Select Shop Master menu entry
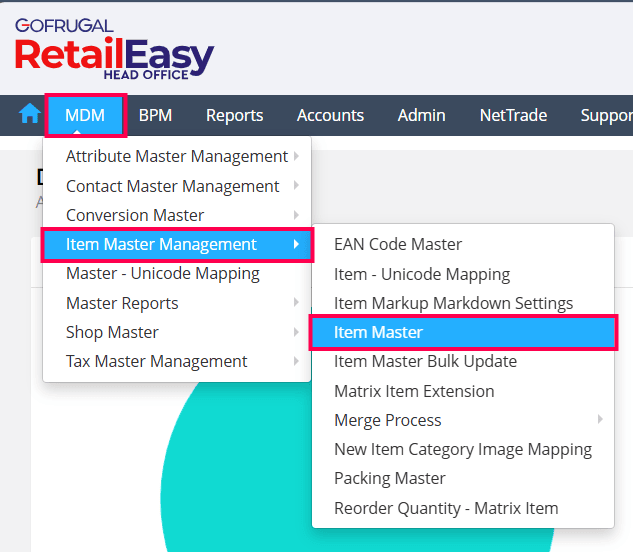The height and width of the screenshot is (552, 633). tap(177, 332)
